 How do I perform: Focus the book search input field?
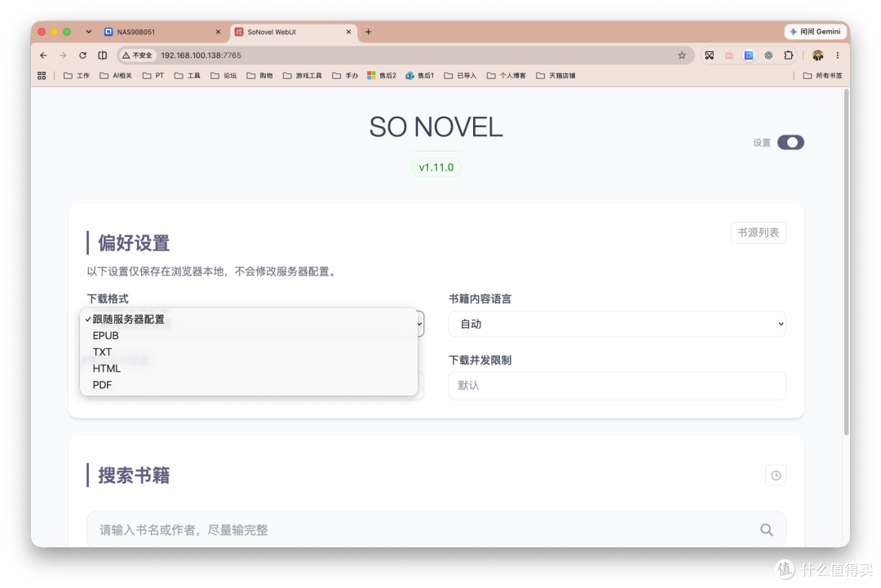click(x=436, y=529)
